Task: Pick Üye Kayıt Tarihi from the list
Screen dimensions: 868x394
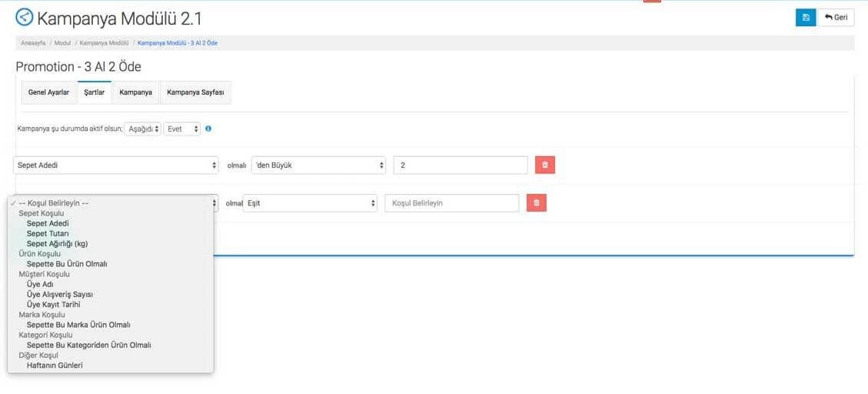Action: click(53, 304)
